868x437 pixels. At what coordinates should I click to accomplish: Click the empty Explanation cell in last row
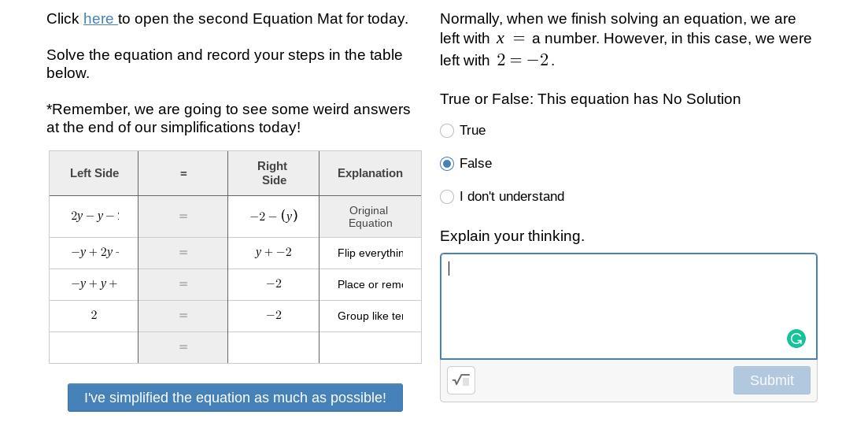[370, 347]
